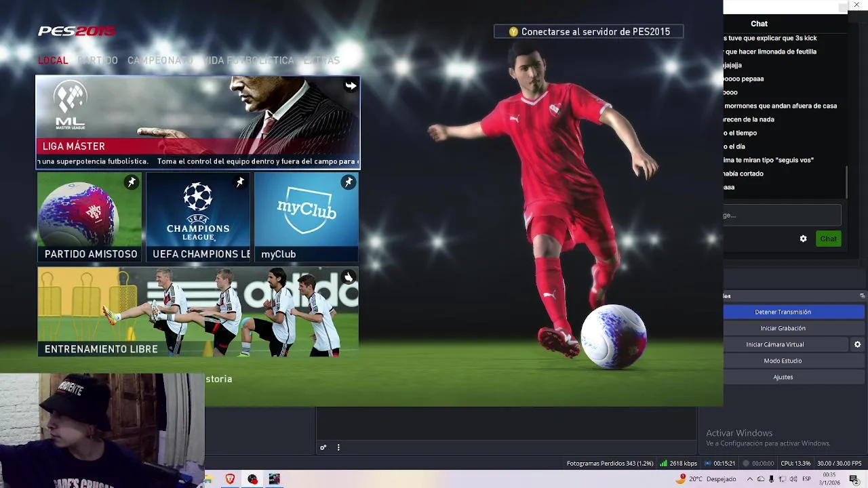Click Conectarse al servidor de PES2015

pos(589,32)
